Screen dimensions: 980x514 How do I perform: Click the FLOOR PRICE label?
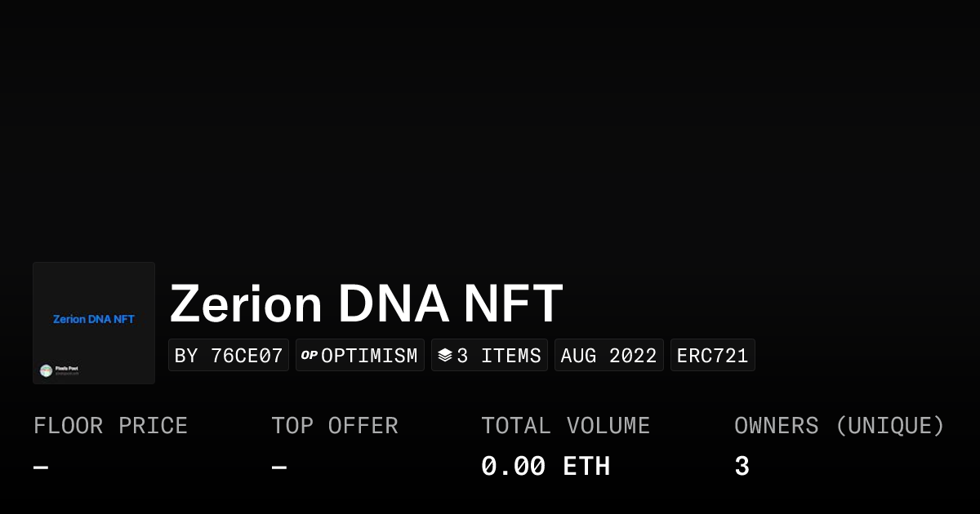[110, 426]
